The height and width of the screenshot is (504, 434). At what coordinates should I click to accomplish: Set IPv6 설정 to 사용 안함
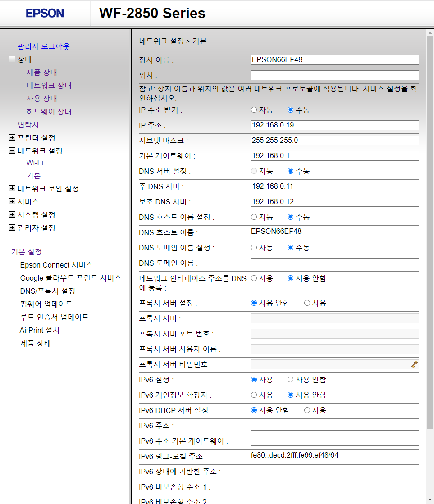[291, 380]
